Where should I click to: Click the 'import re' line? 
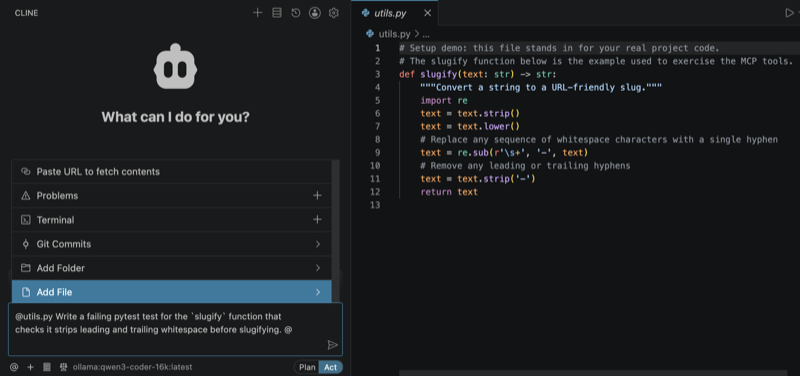pyautogui.click(x=444, y=101)
